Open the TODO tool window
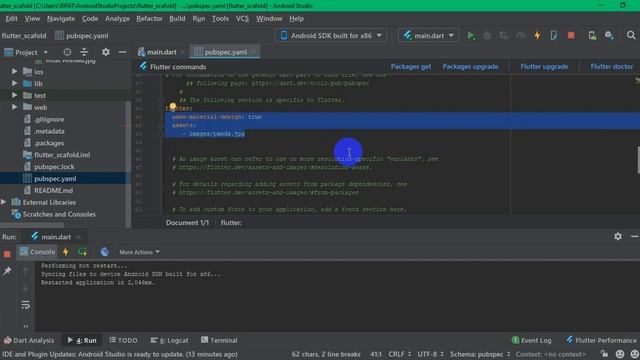This screenshot has height=360, width=640. pyautogui.click(x=123, y=340)
